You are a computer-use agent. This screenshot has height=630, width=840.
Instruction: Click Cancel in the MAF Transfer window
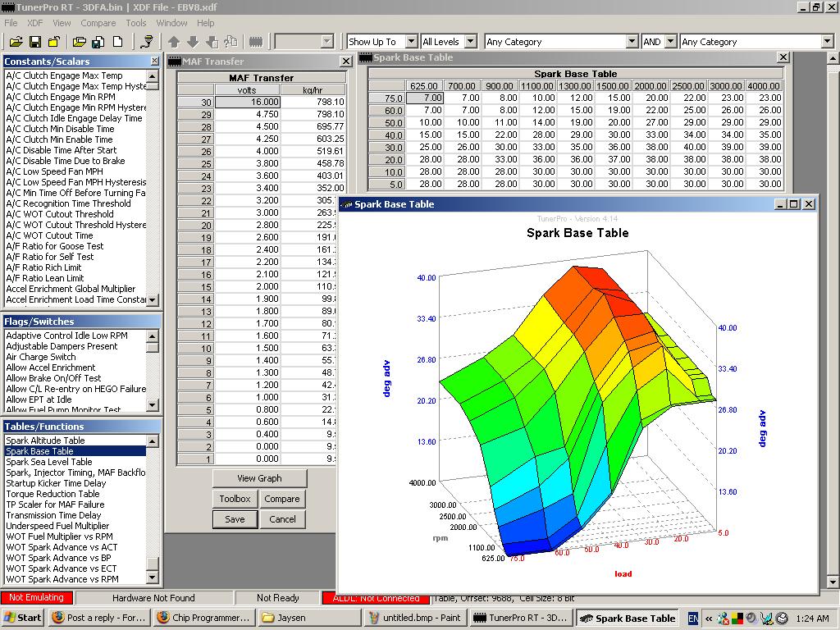tap(282, 519)
